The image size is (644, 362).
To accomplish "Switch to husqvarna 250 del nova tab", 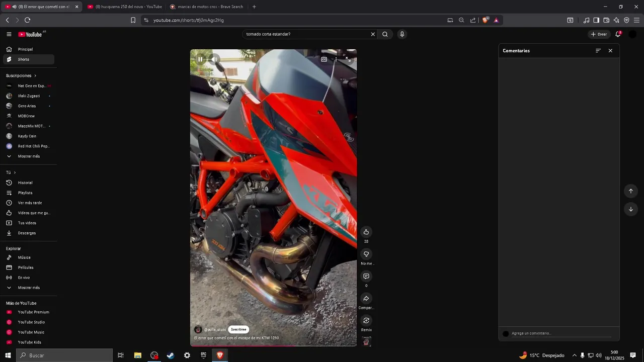I will coord(124,7).
